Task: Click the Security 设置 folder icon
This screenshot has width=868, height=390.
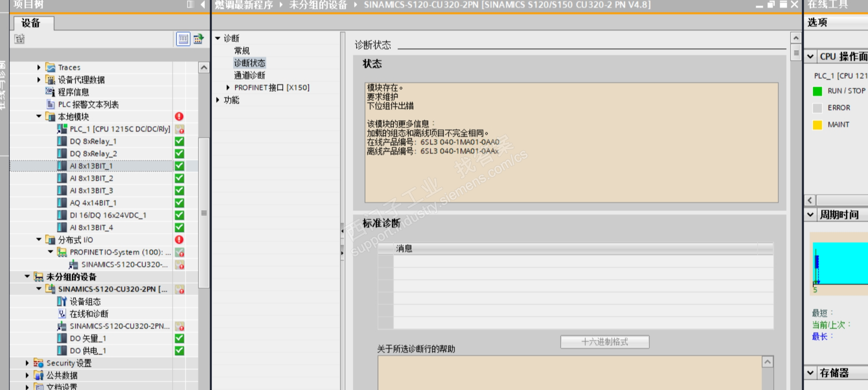Action: [x=39, y=363]
